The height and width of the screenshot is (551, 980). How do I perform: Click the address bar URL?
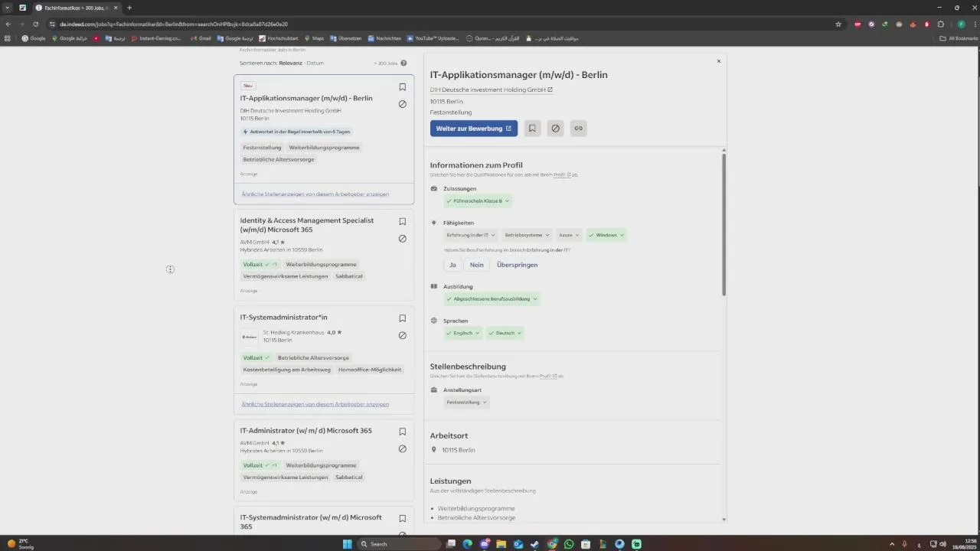click(174, 24)
